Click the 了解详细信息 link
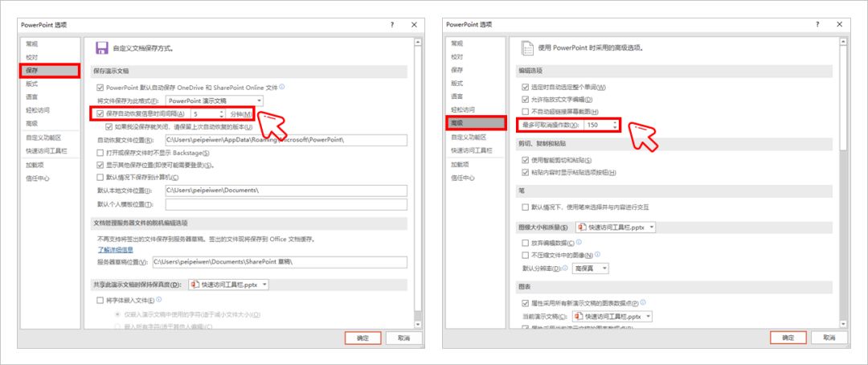Image resolution: width=868 pixels, height=365 pixels. click(x=114, y=249)
